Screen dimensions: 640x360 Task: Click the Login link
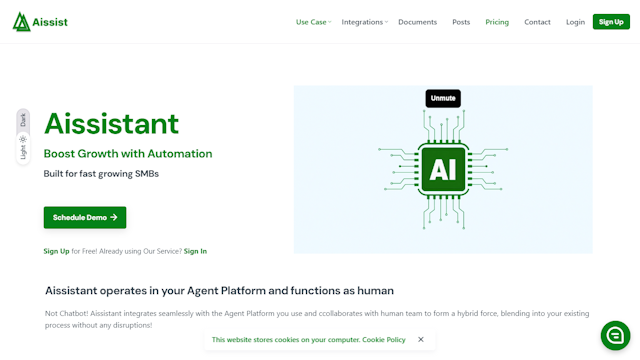pos(575,22)
